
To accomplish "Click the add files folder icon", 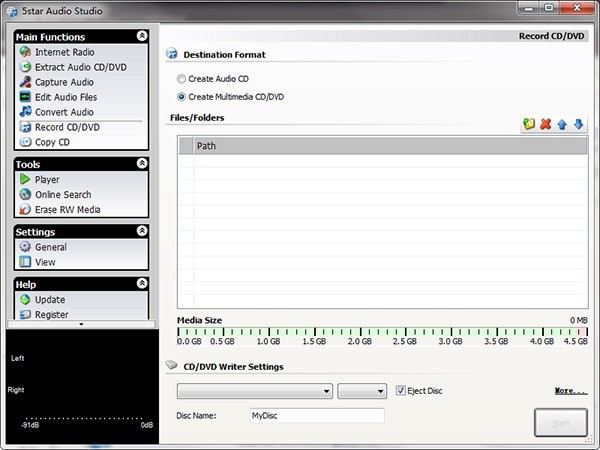I will pos(528,125).
